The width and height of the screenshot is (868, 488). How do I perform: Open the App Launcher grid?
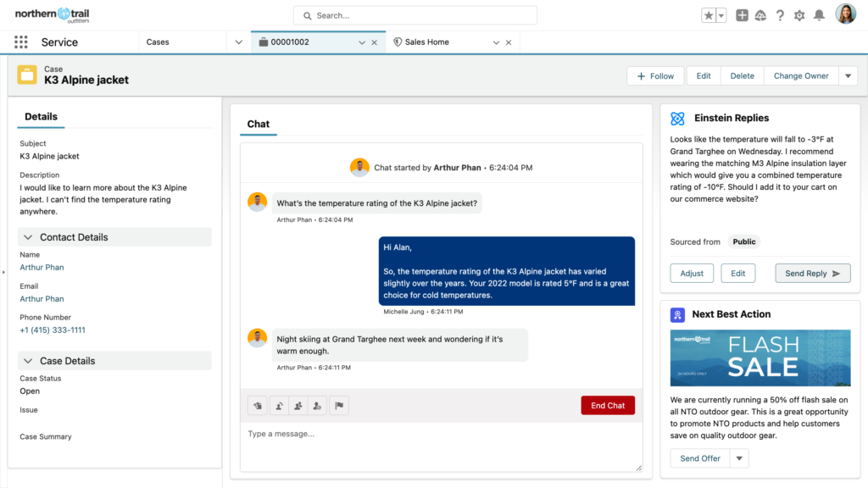21,42
